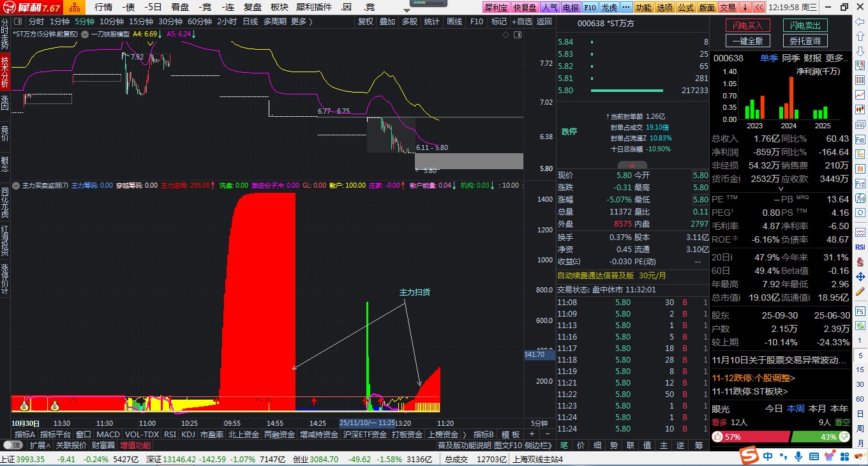Open 增值功能
Screen dimensions: 868x466
coord(135,445)
